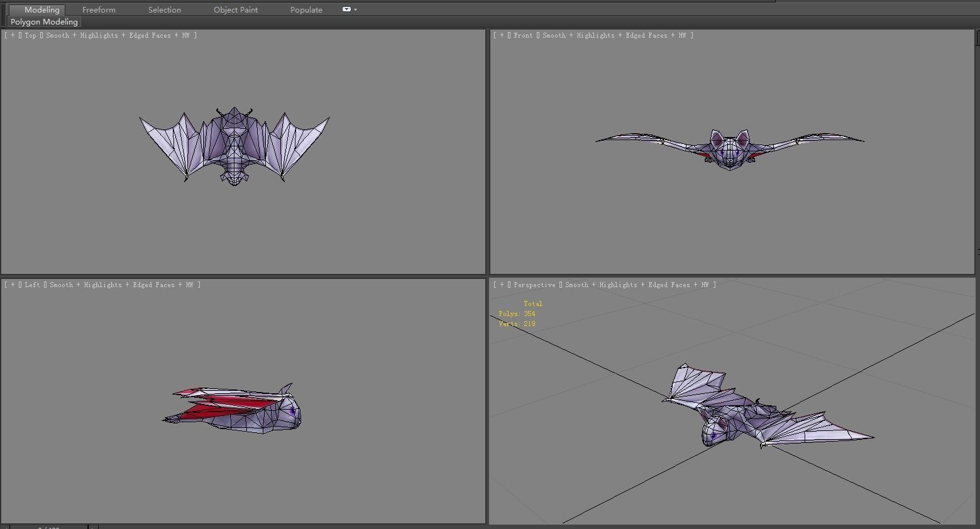
Task: Open the Populate ribbon tab
Action: pos(306,9)
